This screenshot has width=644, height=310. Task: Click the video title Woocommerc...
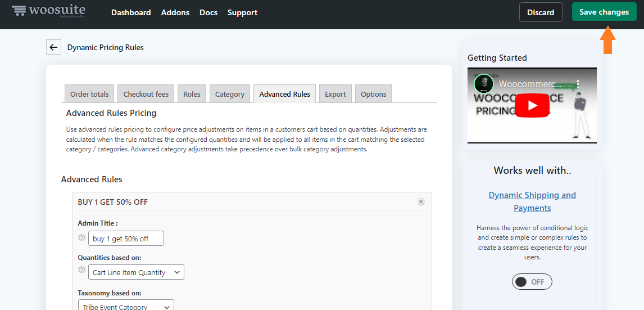[x=530, y=84]
